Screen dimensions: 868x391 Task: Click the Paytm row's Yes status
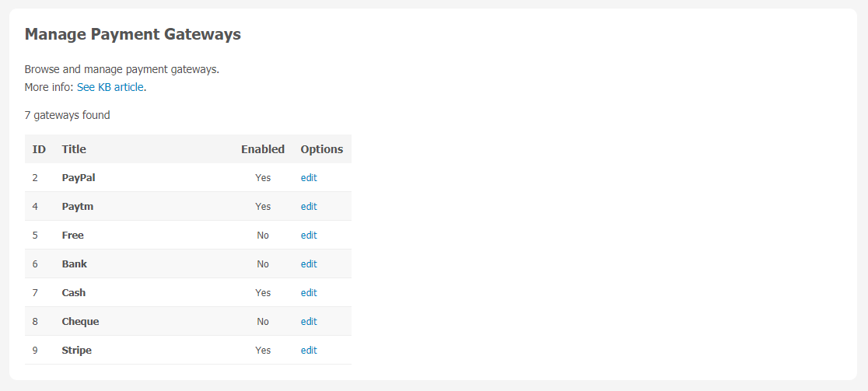[263, 206]
